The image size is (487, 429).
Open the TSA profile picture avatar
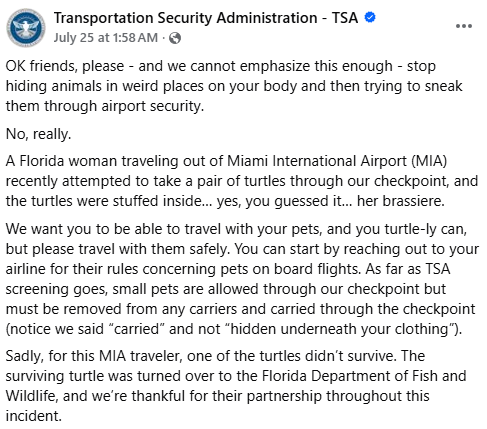[26, 27]
